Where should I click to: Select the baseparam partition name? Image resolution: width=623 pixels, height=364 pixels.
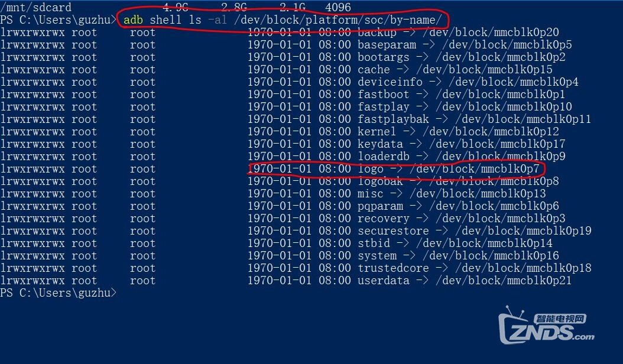(387, 45)
